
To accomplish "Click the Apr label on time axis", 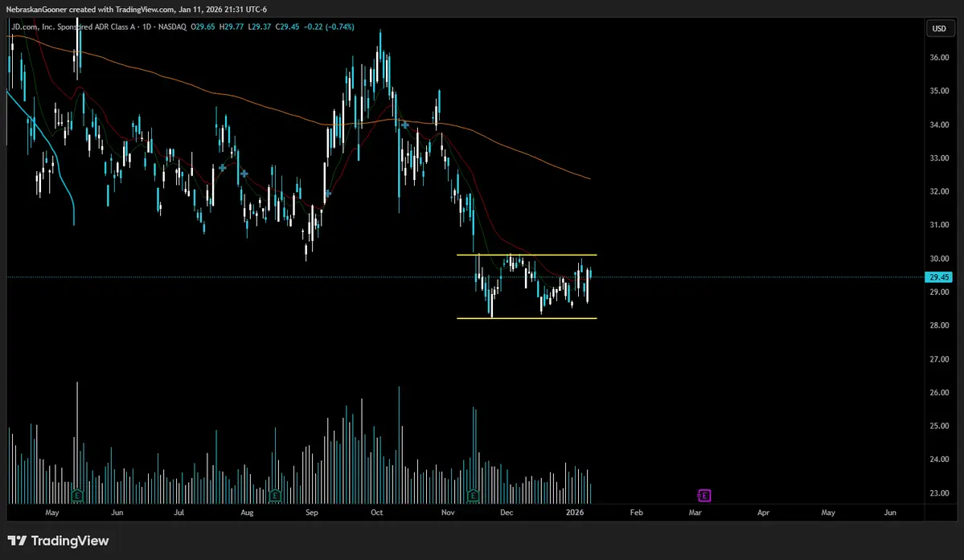I will click(x=763, y=512).
